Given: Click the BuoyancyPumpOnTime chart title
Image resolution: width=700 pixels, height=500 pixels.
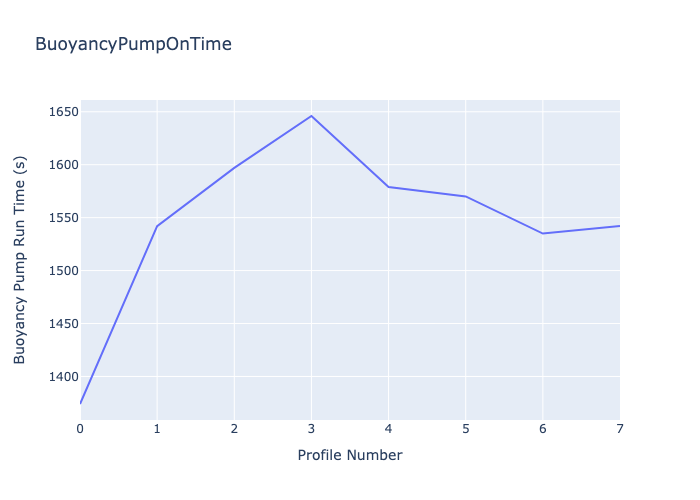Looking at the screenshot, I should (133, 44).
